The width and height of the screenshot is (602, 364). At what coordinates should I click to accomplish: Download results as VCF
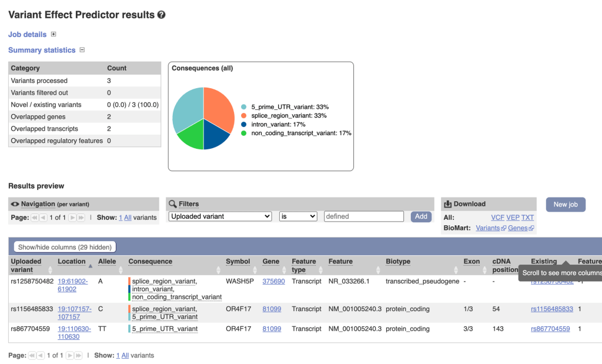497,218
